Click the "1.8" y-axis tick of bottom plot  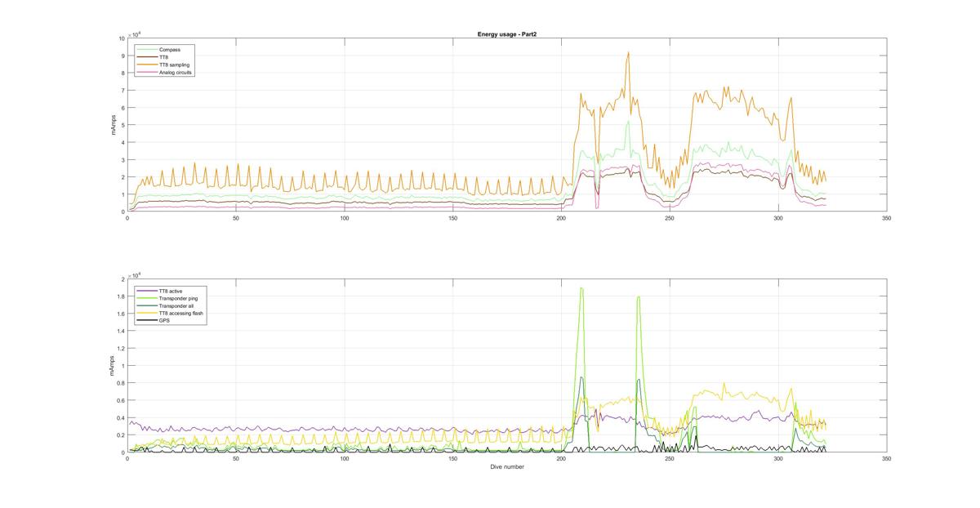(122, 296)
